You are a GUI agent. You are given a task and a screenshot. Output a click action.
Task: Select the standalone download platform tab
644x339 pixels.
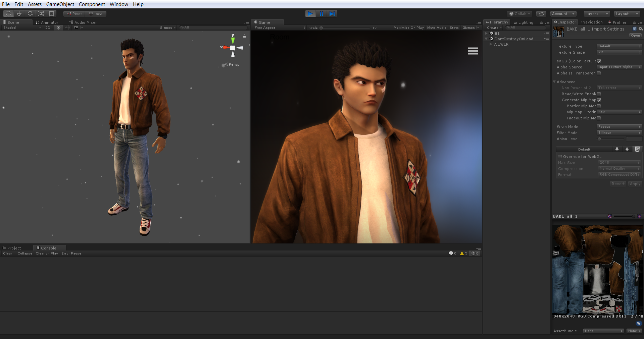click(617, 150)
